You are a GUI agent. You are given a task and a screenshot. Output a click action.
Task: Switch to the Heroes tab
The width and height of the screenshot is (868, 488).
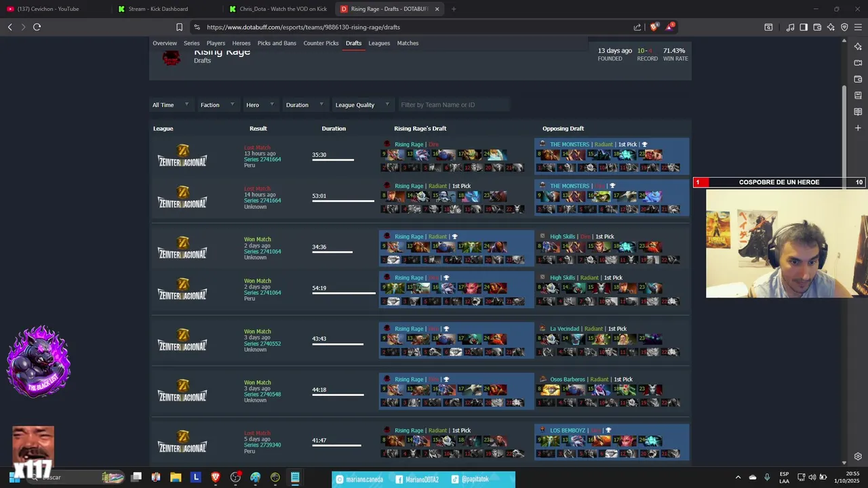pyautogui.click(x=241, y=43)
